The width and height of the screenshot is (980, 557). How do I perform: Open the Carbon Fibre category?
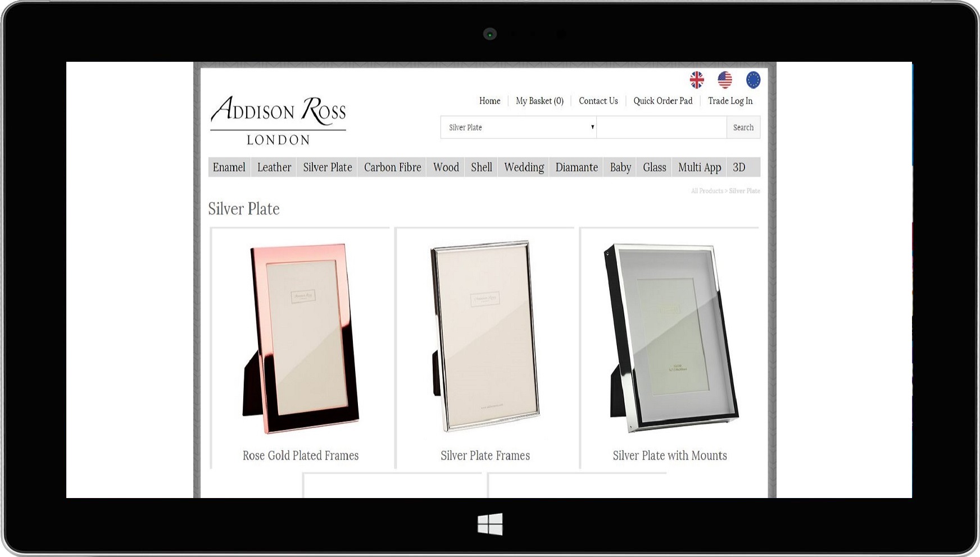click(392, 167)
